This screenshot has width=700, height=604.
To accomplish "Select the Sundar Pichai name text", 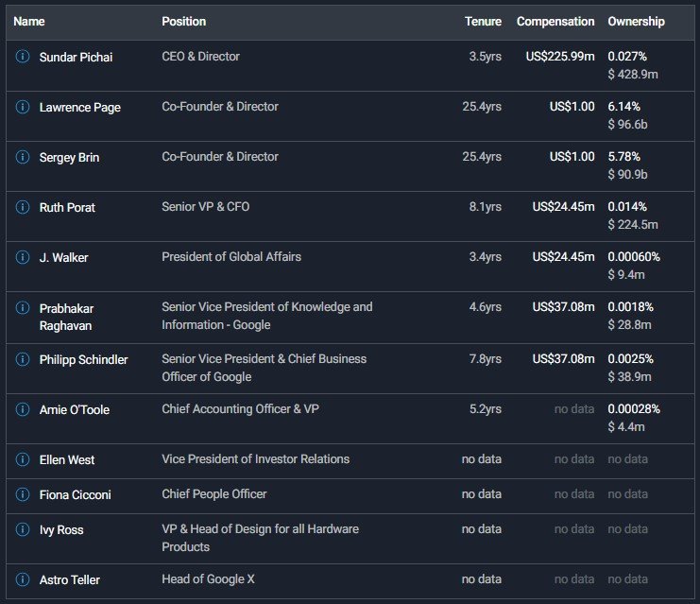I will 76,57.
